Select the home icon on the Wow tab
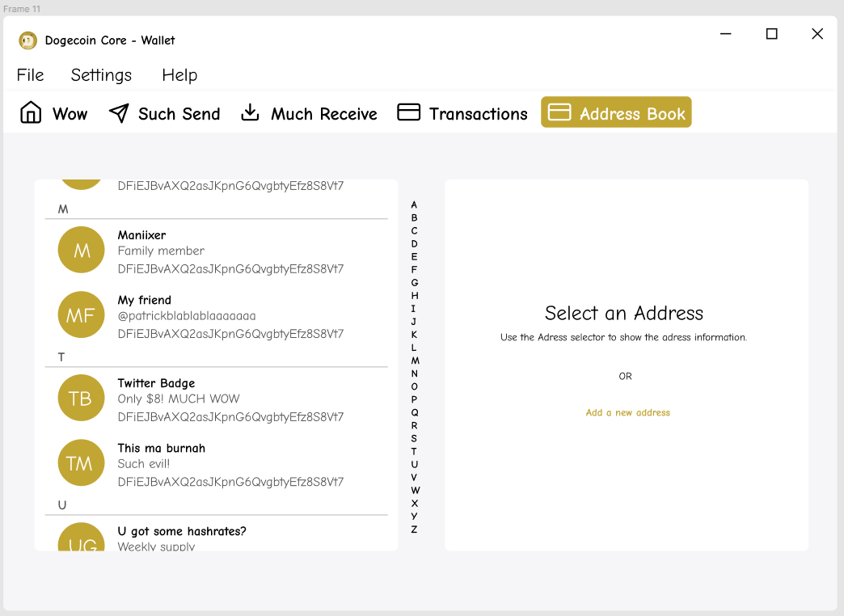The height and width of the screenshot is (616, 844). point(30,112)
